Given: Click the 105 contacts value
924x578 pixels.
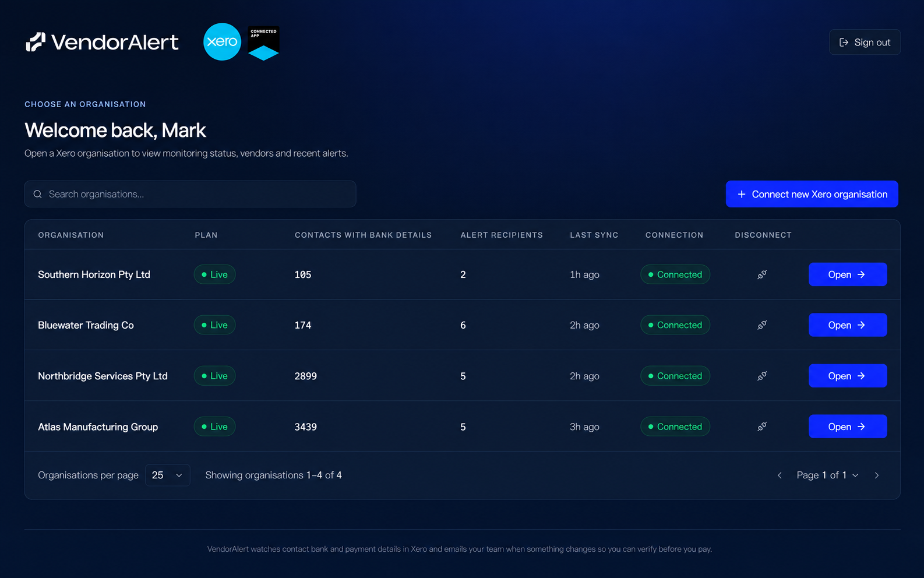Looking at the screenshot, I should (303, 274).
